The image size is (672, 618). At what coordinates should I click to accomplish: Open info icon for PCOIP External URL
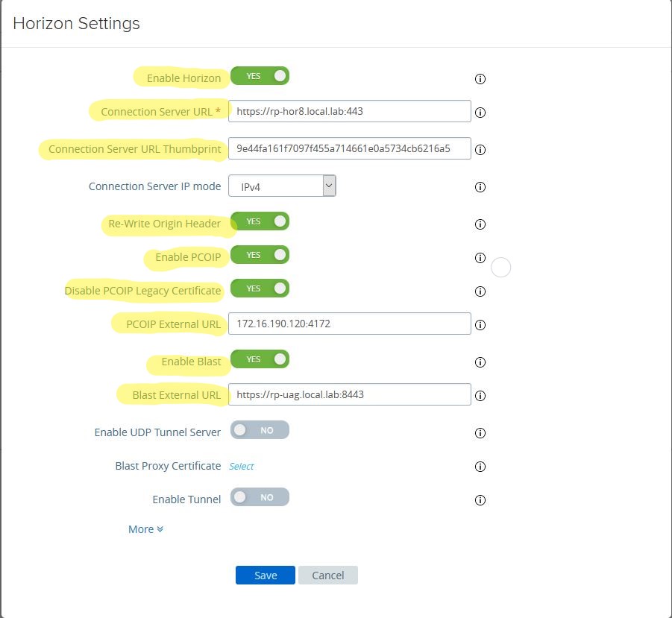tap(480, 324)
